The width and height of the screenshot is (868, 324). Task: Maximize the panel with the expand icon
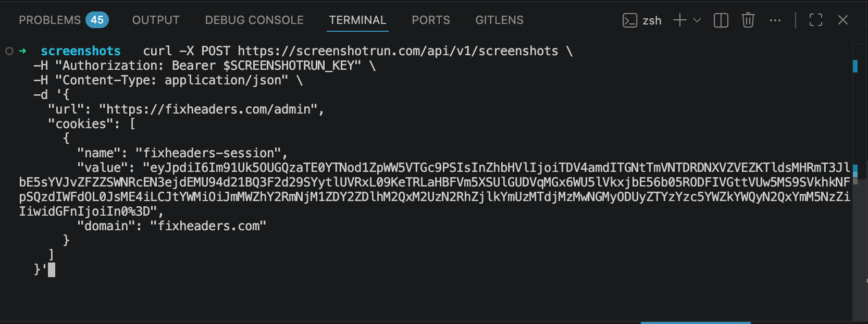click(x=815, y=20)
